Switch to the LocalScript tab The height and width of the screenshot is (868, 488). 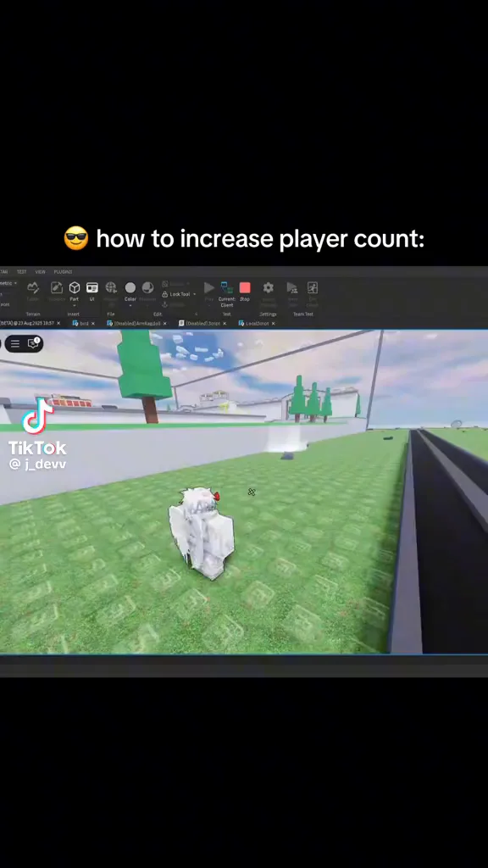tap(254, 323)
